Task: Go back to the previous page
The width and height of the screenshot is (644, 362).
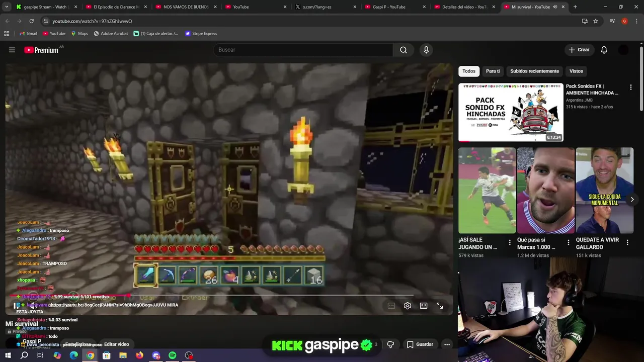Action: click(x=8, y=21)
